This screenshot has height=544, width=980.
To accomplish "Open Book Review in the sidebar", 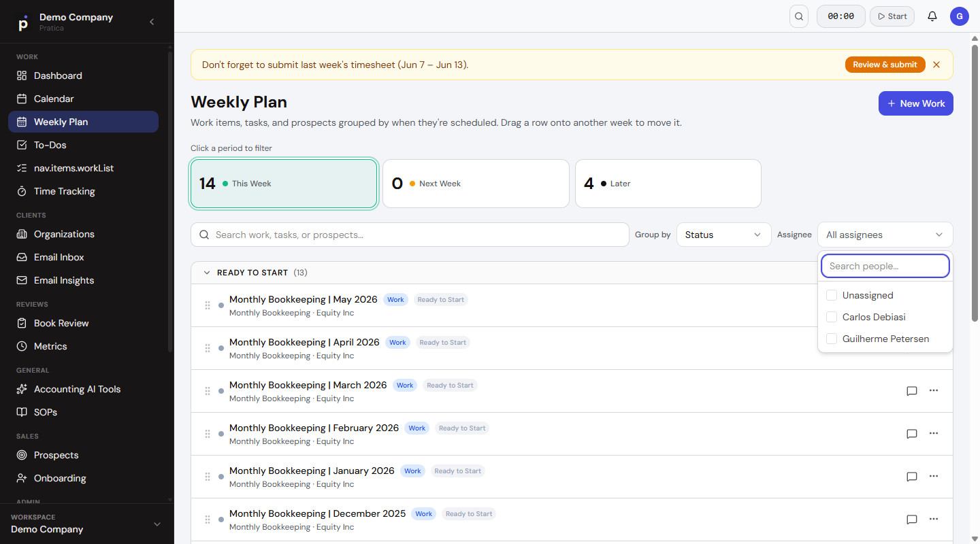I will coord(83,323).
